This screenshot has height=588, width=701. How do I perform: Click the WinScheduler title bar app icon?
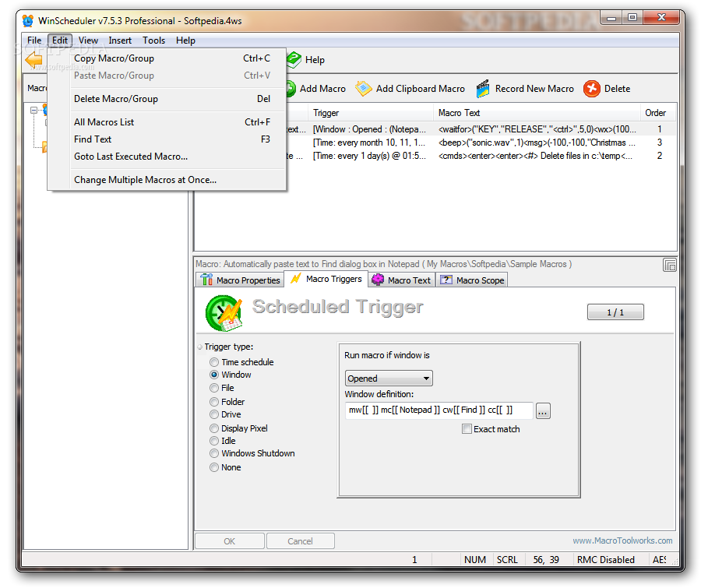pyautogui.click(x=28, y=20)
